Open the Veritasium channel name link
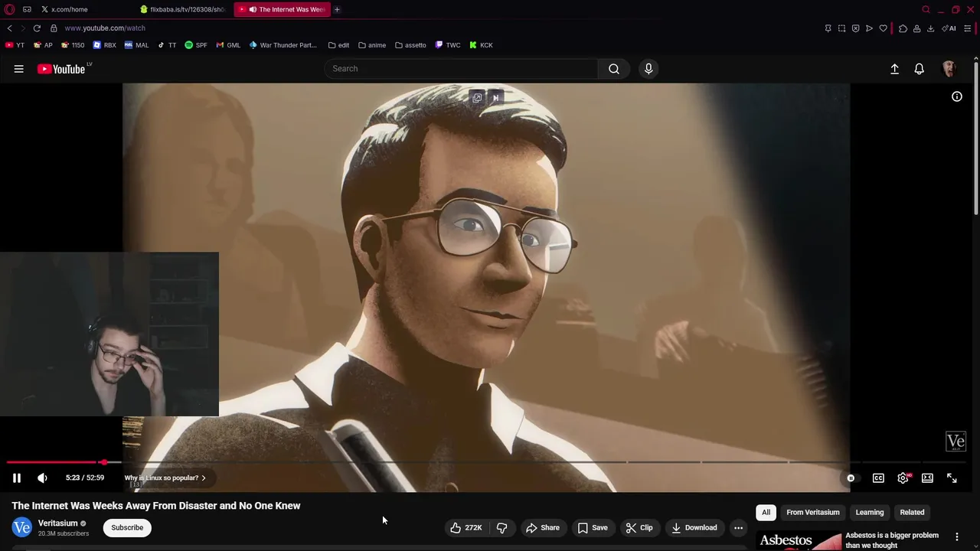The width and height of the screenshot is (980, 551). click(x=57, y=523)
